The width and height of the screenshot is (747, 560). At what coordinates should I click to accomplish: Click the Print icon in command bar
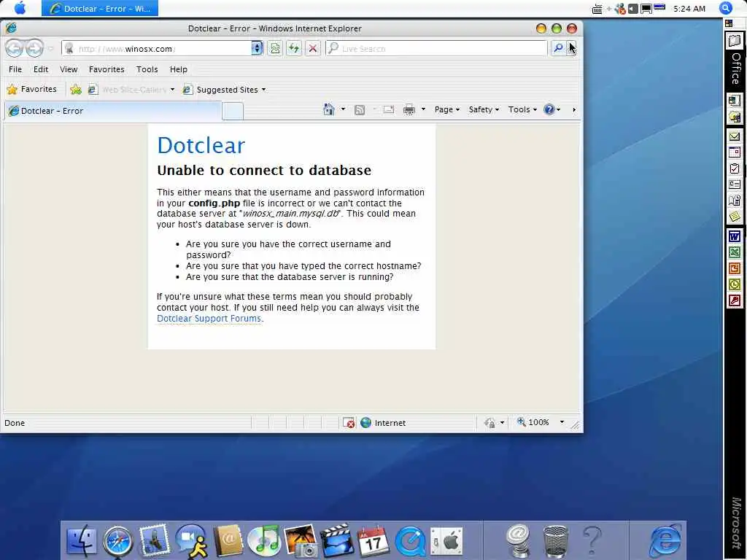pyautogui.click(x=409, y=110)
